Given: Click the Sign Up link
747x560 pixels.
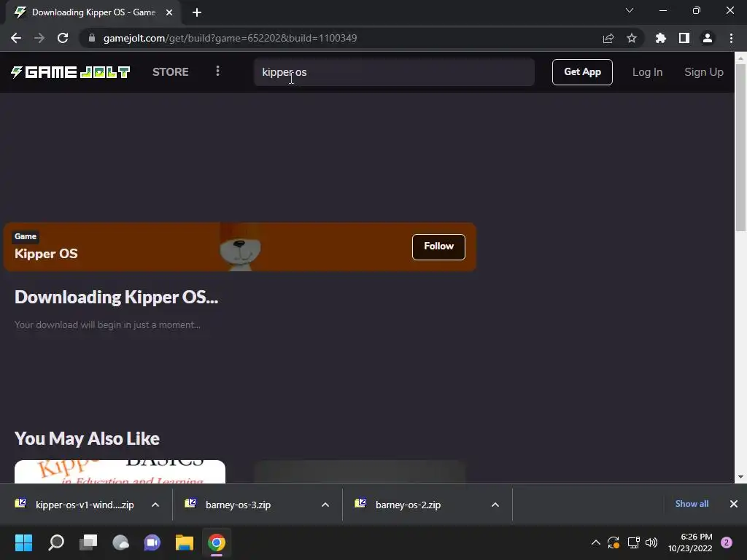Looking at the screenshot, I should click(x=704, y=72).
